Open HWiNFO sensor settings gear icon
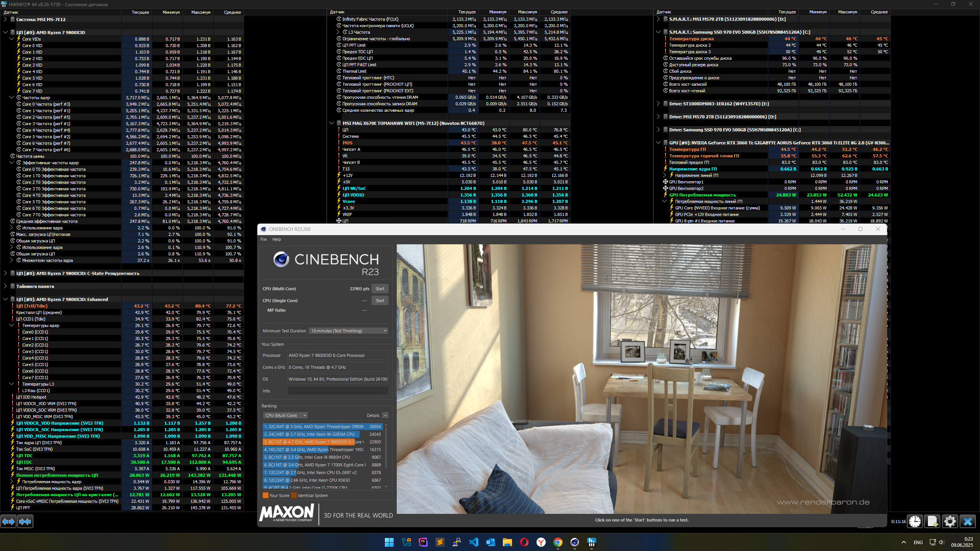 pos(950,521)
